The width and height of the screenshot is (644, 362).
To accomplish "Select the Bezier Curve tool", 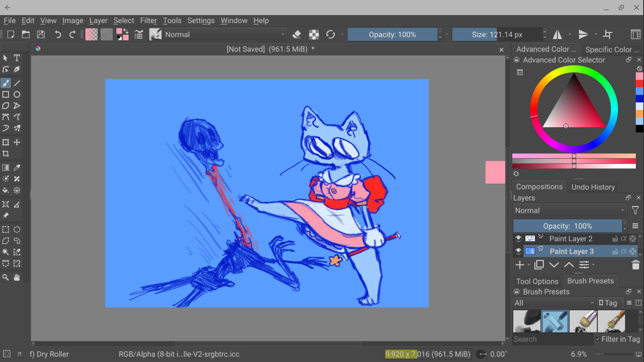I will pos(6,117).
